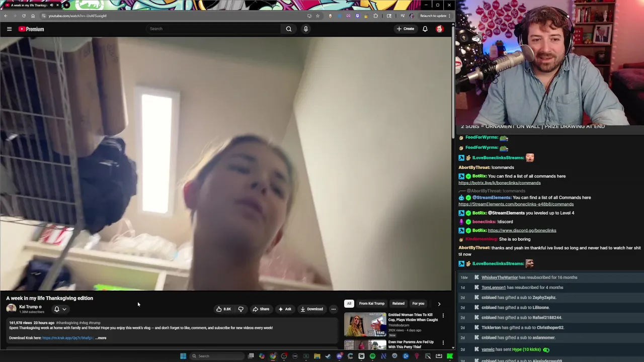Click WhiskeyTheWarrior username in activity feed
This screenshot has height=362, width=644.
(500, 278)
